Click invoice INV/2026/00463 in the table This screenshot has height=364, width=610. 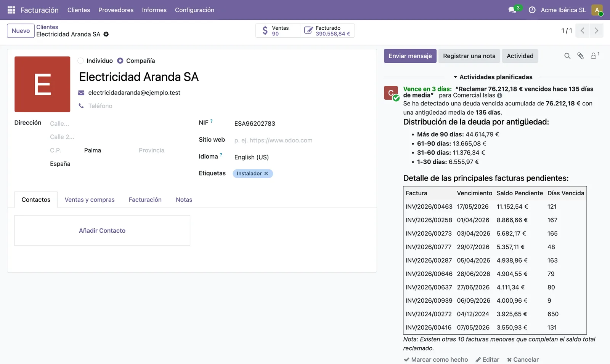point(429,207)
